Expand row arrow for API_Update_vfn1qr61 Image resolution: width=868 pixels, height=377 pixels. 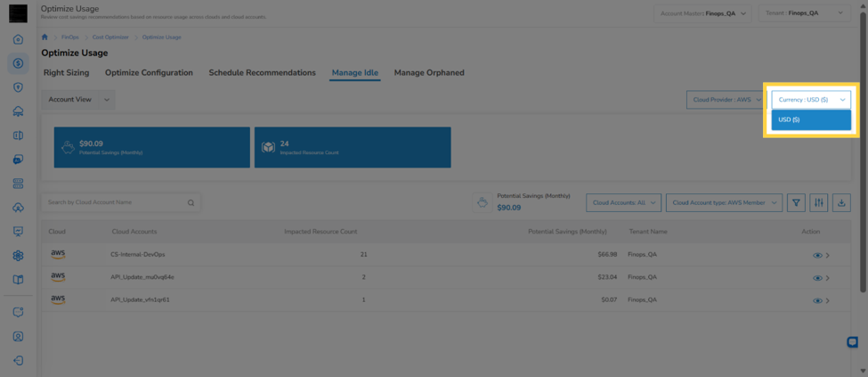828,300
